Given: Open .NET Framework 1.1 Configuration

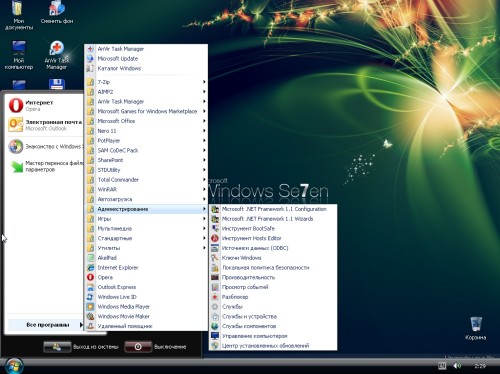Looking at the screenshot, I should pyautogui.click(x=273, y=209).
